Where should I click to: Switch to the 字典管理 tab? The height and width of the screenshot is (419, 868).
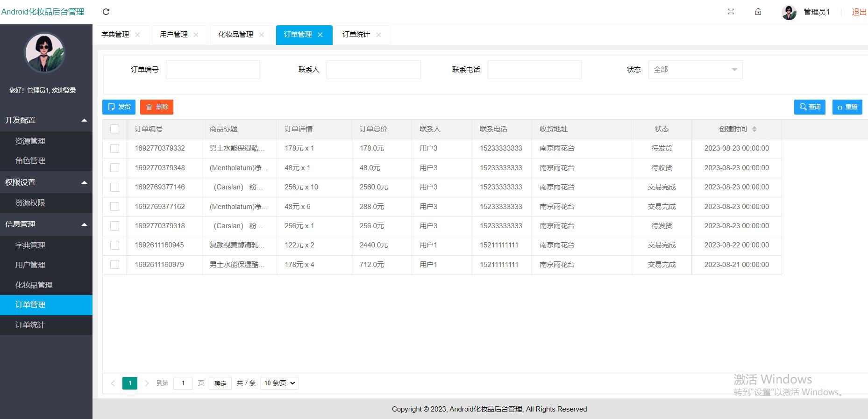pos(115,35)
